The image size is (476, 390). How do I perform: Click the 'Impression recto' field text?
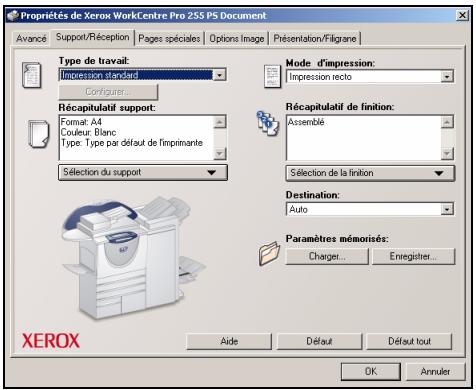click(x=320, y=77)
